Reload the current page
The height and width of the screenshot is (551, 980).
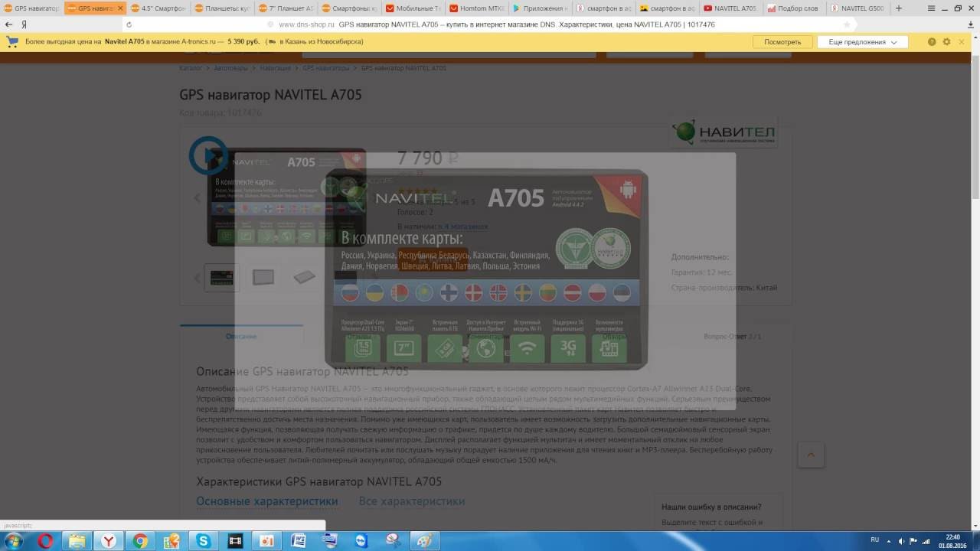[x=129, y=24]
